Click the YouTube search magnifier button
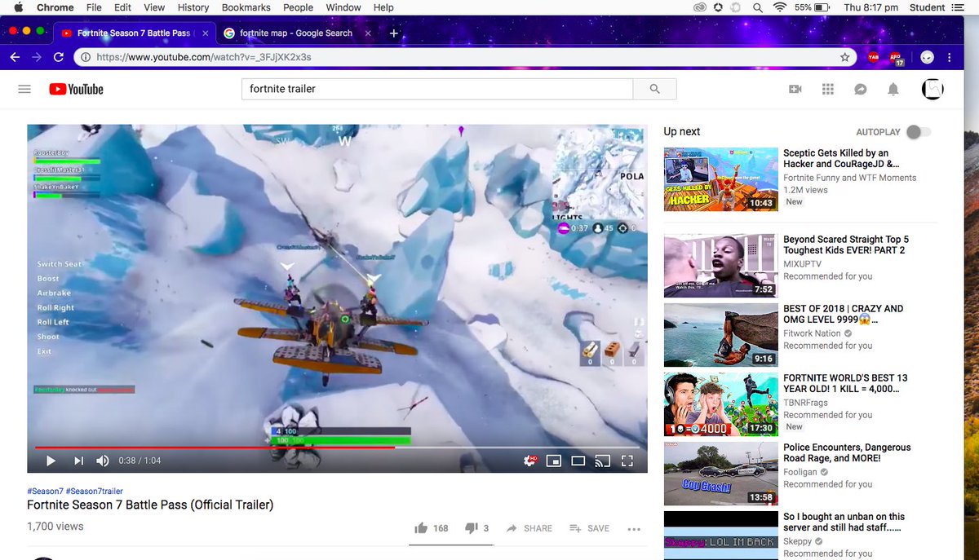Viewport: 979px width, 560px height. (x=654, y=89)
